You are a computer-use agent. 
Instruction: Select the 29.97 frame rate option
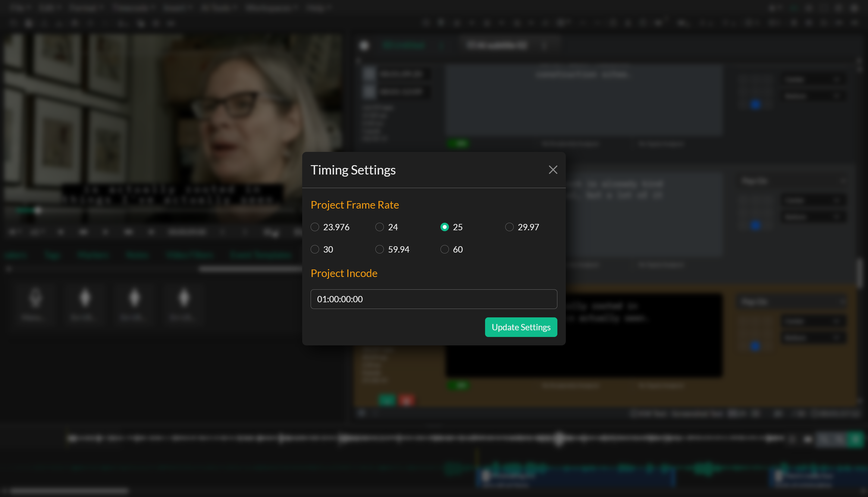(509, 227)
